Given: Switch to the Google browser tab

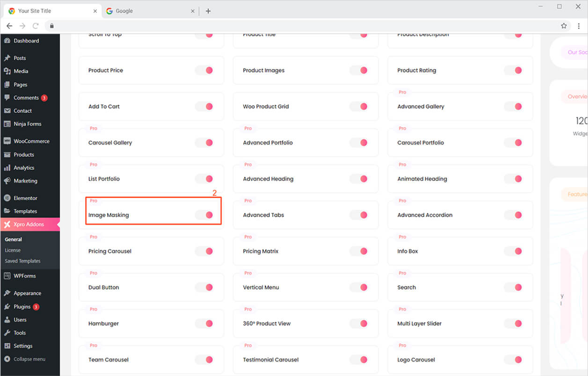Looking at the screenshot, I should [150, 11].
